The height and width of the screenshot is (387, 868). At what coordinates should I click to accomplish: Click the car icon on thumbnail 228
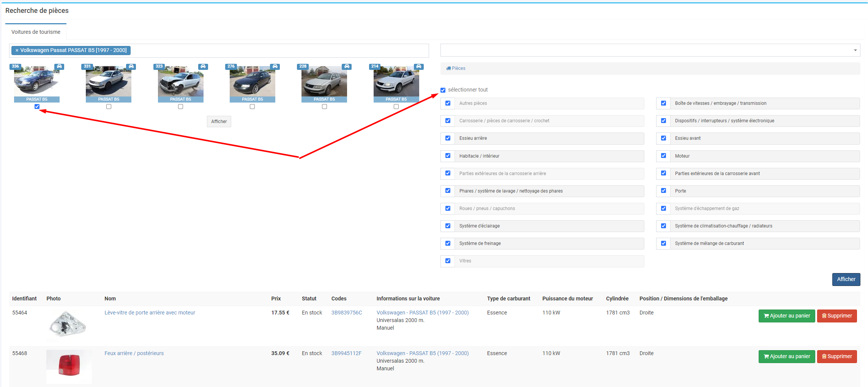[x=347, y=66]
